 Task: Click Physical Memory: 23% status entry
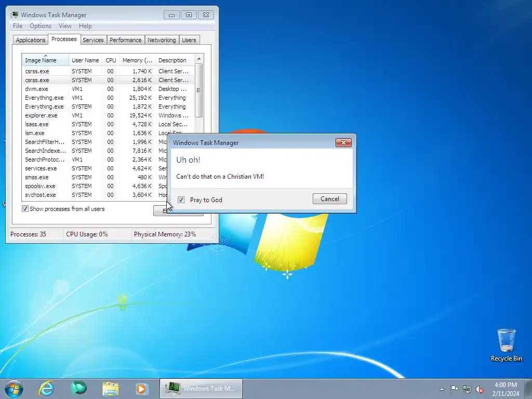click(x=171, y=234)
